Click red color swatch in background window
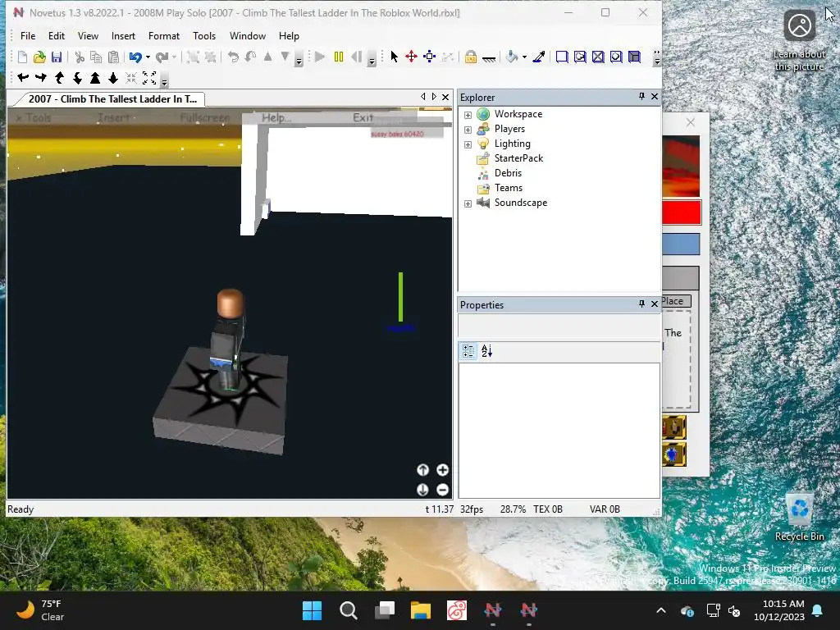The image size is (840, 630). pos(682,212)
